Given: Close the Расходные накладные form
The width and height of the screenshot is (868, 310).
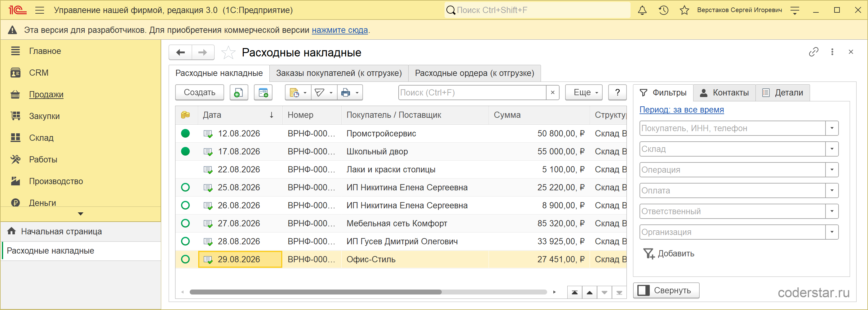Looking at the screenshot, I should pyautogui.click(x=851, y=52).
